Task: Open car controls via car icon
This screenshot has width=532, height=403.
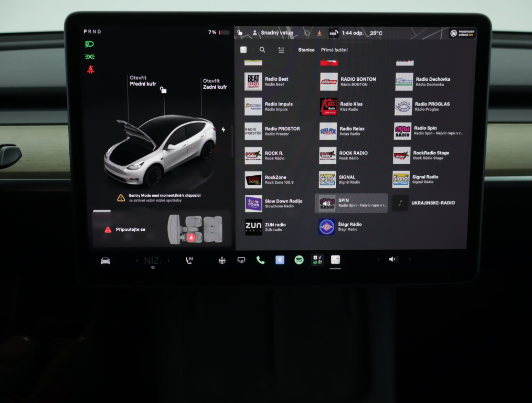Action: coord(105,261)
